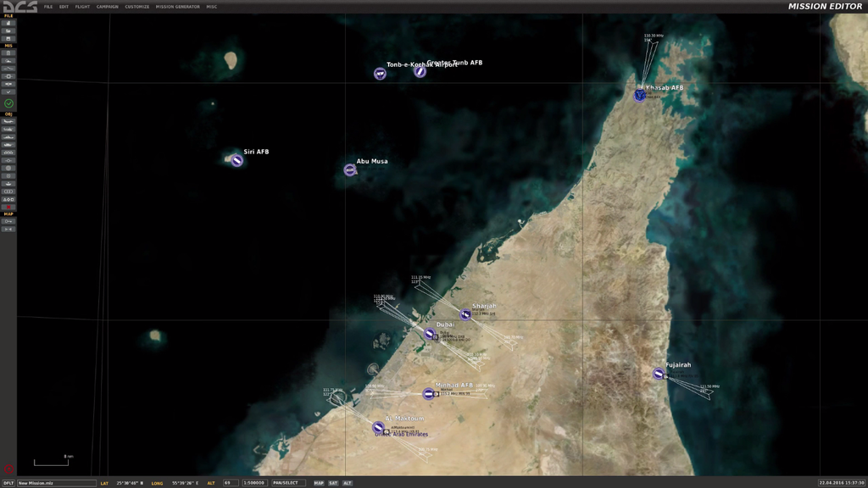Open the Campaign menu
Image resolution: width=868 pixels, height=488 pixels.
click(x=107, y=7)
